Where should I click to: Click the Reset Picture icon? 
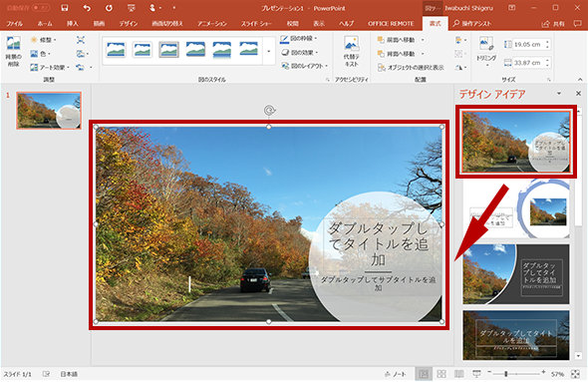[84, 68]
